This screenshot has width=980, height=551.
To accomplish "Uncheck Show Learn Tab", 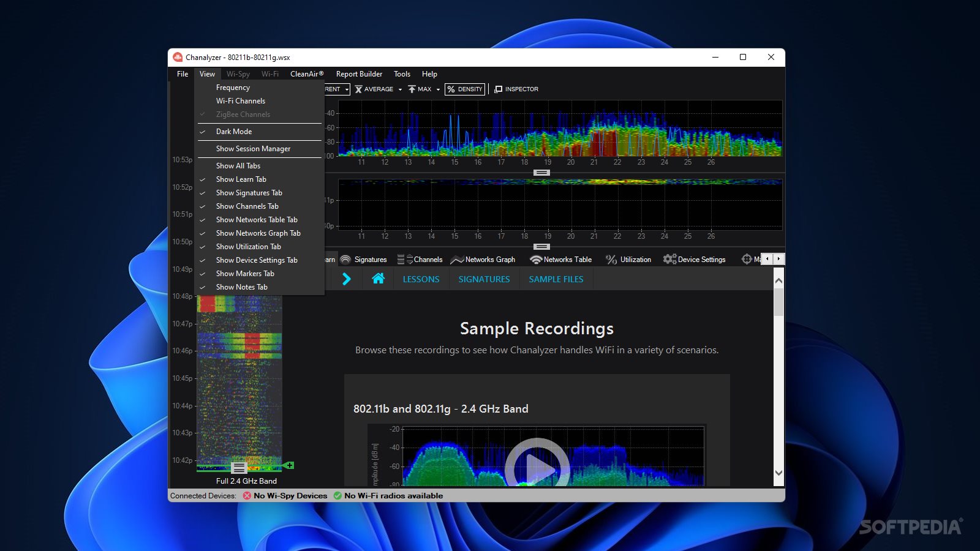I will [260, 179].
